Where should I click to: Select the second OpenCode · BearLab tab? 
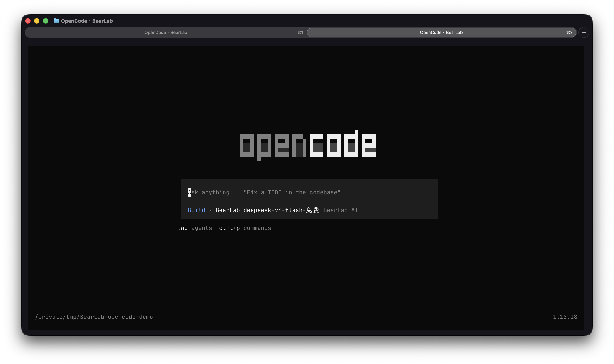point(441,32)
